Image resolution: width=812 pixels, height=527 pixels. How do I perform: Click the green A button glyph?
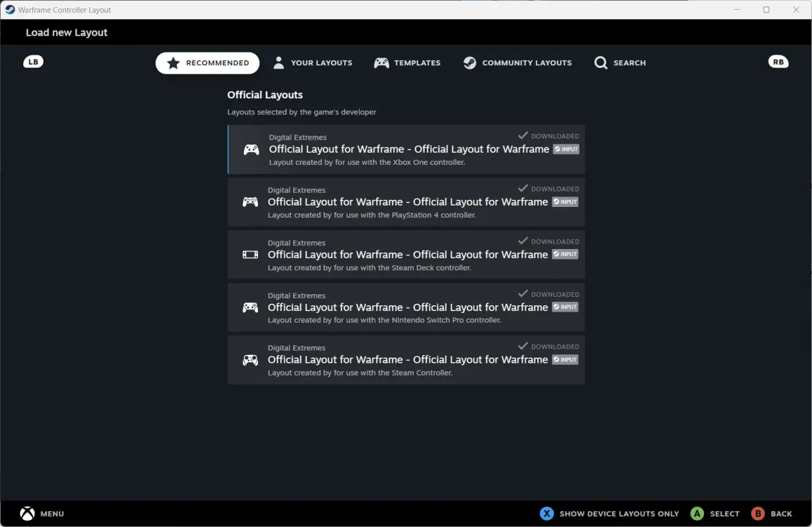[x=697, y=513]
